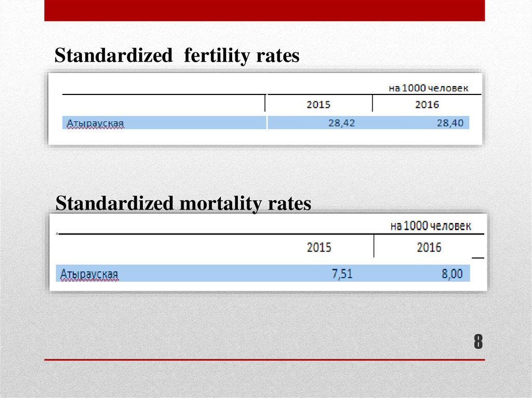Image resolution: width=532 pixels, height=398 pixels.
Task: Select the 7,51 mortality value cell
Action: click(x=342, y=273)
